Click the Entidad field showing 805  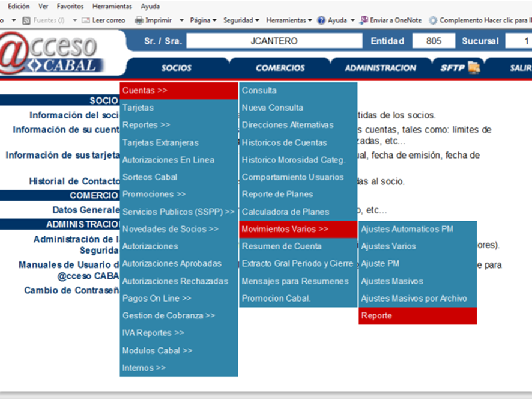click(x=434, y=41)
